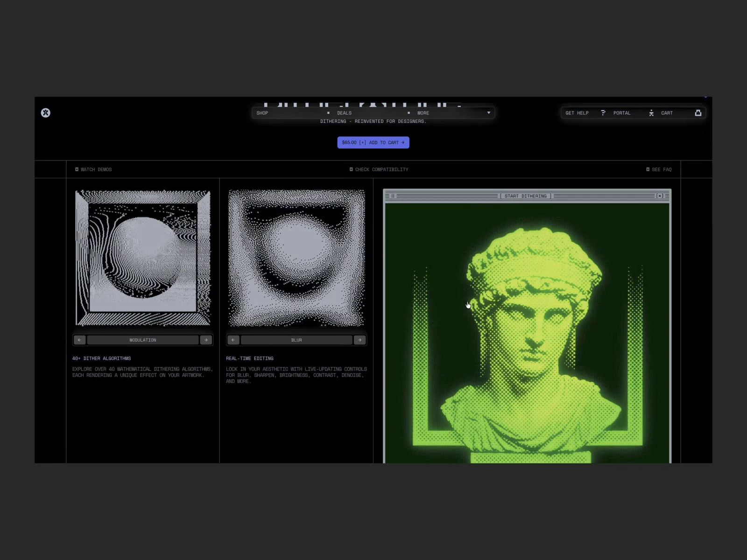747x560 pixels.
Task: Show next Modulation algorithm with right arrow
Action: (206, 340)
